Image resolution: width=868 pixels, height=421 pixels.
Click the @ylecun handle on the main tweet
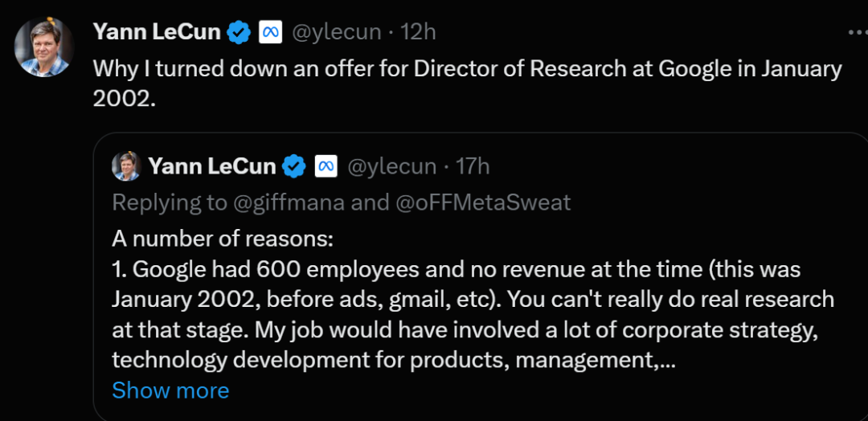334,32
